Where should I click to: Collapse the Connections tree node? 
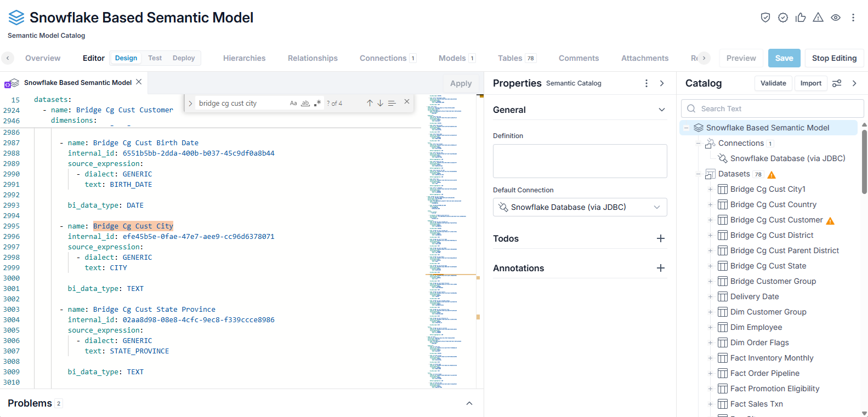point(698,143)
